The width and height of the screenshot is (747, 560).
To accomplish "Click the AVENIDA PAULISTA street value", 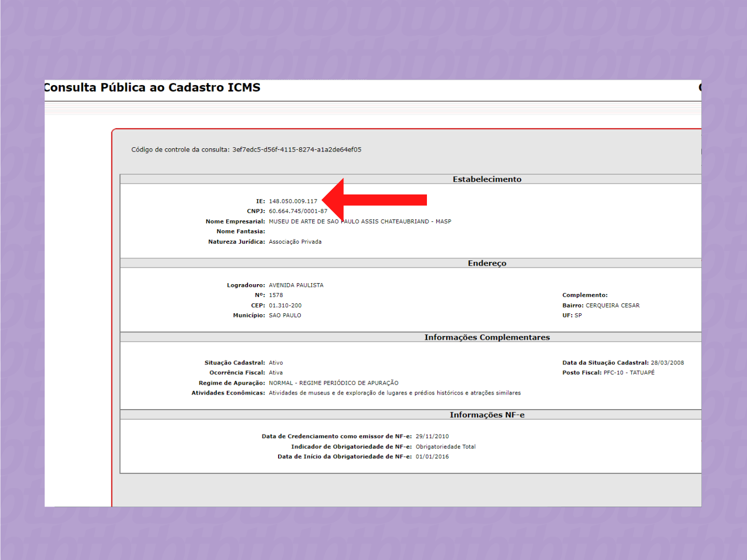I will (296, 285).
